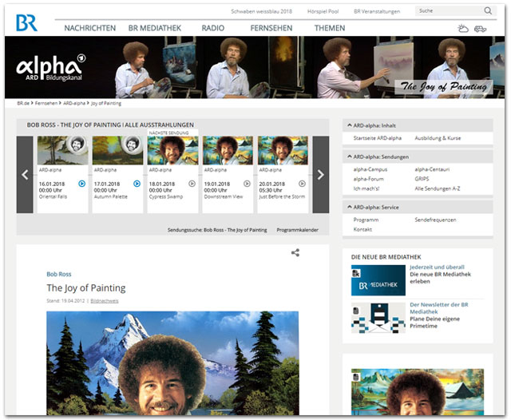Viewport: 511px width, 420px height.
Task: Open Alle Sendungen A-Z link
Action: [x=437, y=188]
